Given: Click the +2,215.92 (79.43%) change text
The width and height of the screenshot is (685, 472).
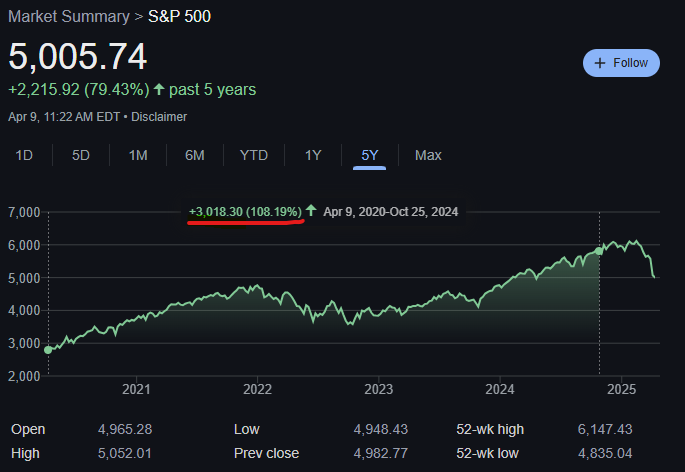Looking at the screenshot, I should pyautogui.click(x=79, y=90).
